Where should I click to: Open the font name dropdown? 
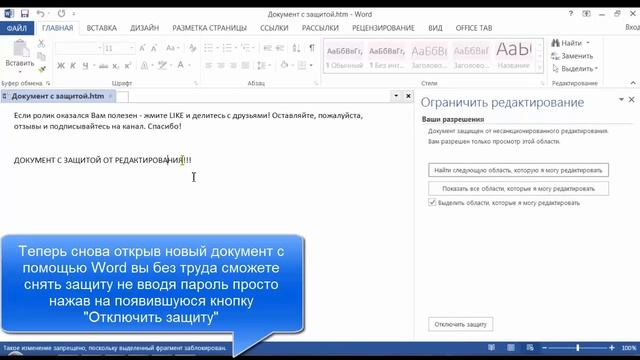[99, 48]
